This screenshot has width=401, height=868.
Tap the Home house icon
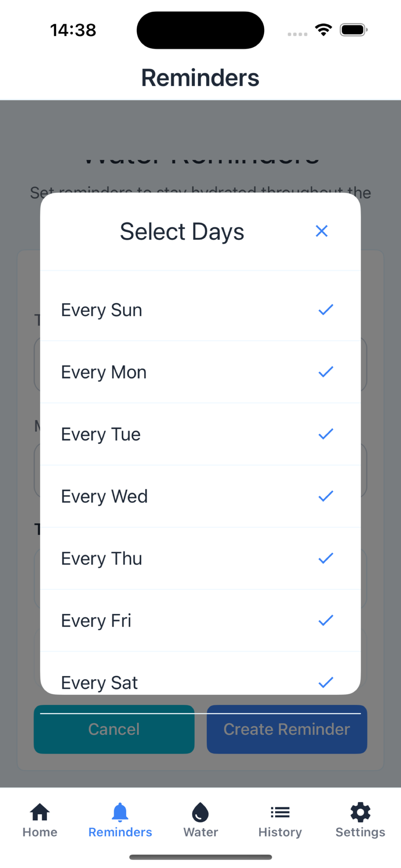tap(40, 812)
